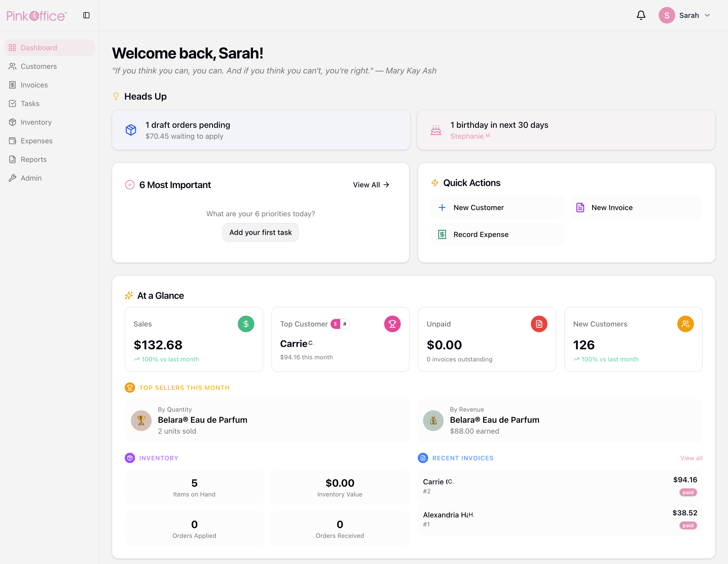Click the draft orders pending banner

pyautogui.click(x=261, y=130)
